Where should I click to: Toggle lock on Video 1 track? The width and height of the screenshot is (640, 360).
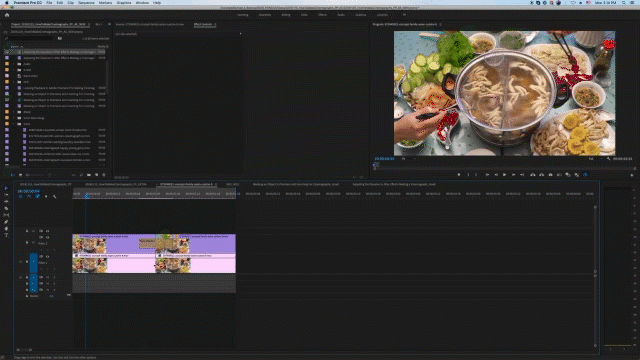[x=27, y=262]
